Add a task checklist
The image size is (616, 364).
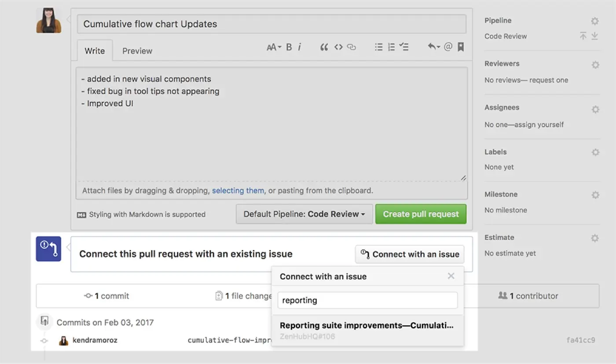404,47
